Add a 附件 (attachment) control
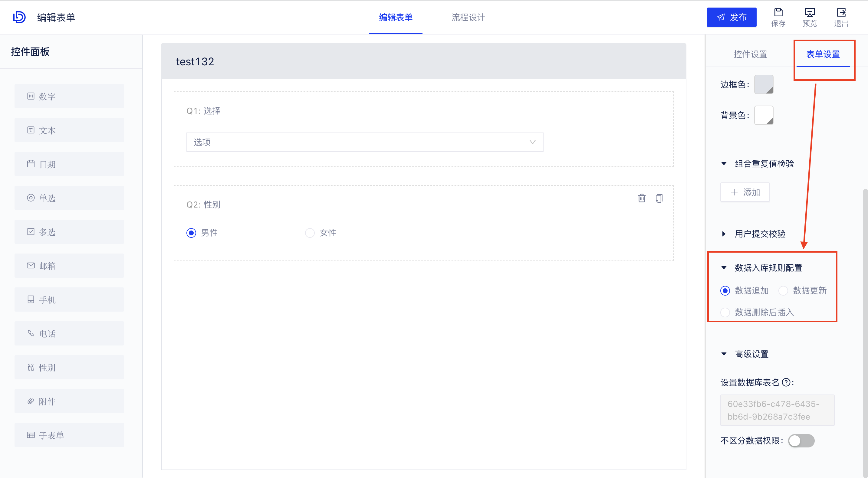Viewport: 868px width, 478px height. 69,401
